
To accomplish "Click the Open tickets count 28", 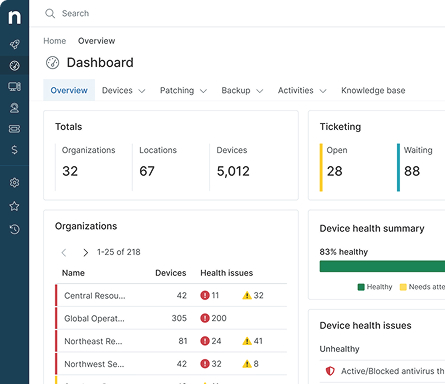I will click(335, 171).
